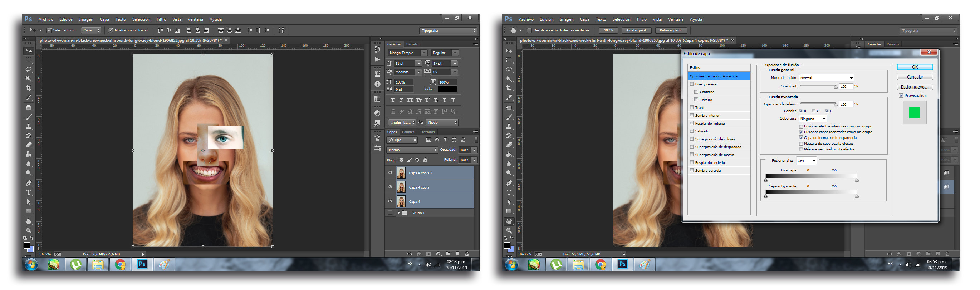Open the History panel icon in the collapsed dock
Screen dimensions: 980x290
(377, 49)
